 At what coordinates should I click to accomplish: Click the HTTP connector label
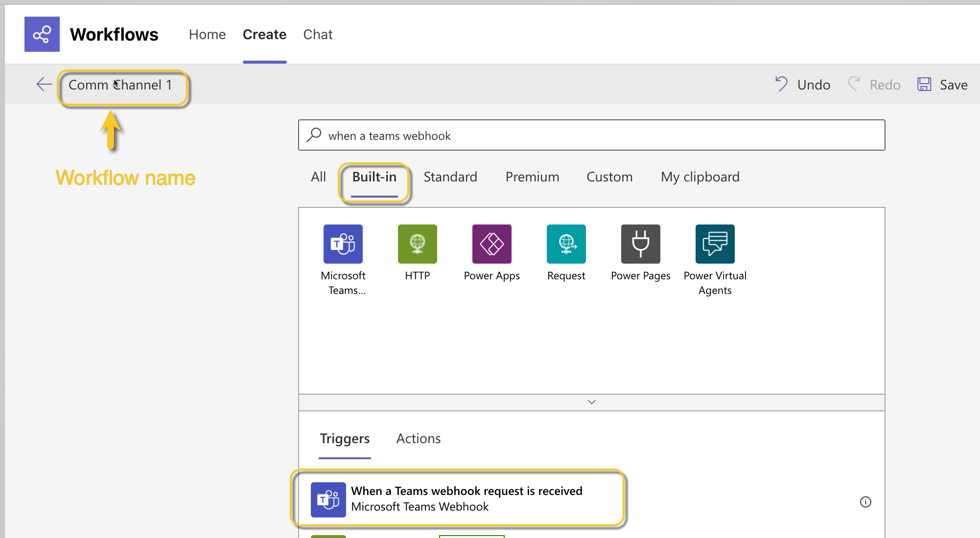[x=418, y=276]
